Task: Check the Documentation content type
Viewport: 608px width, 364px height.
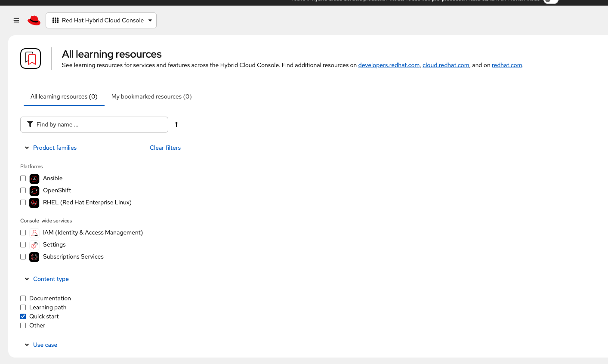Action: (x=23, y=298)
